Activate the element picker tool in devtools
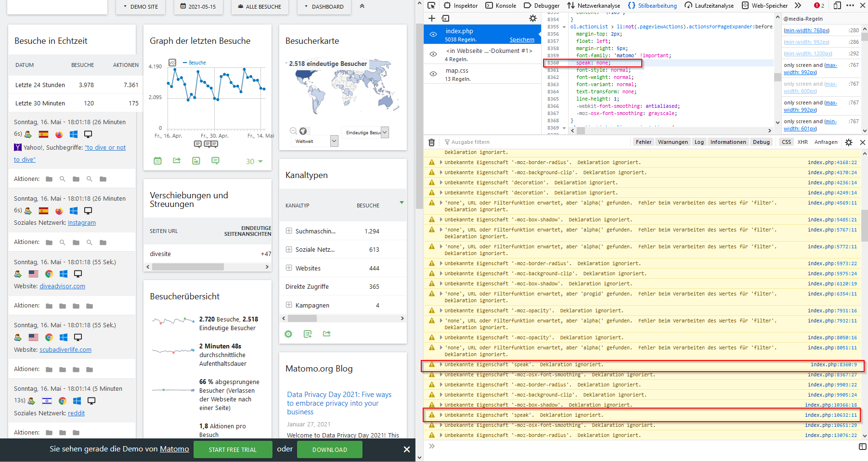This screenshot has height=462, width=868. coord(431,5)
